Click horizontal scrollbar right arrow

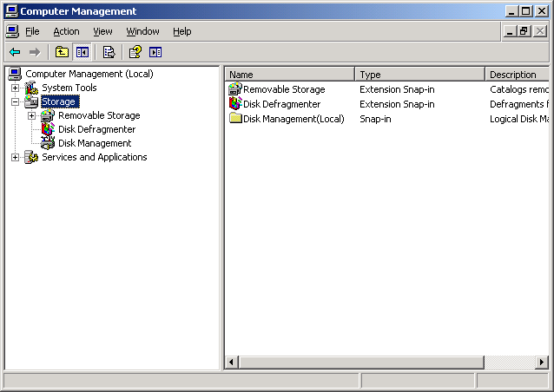[542, 362]
